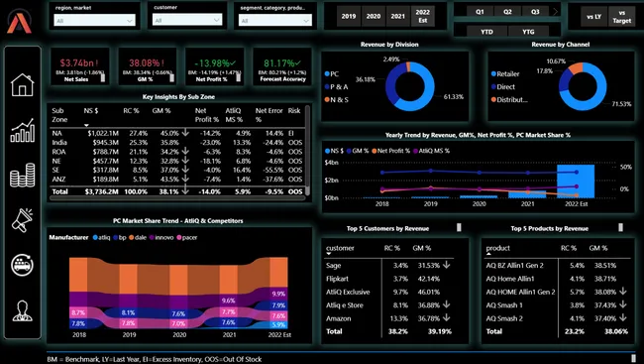Select the 2022 Est year button
Image resolution: width=644 pixels, height=364 pixels.
coord(423,17)
